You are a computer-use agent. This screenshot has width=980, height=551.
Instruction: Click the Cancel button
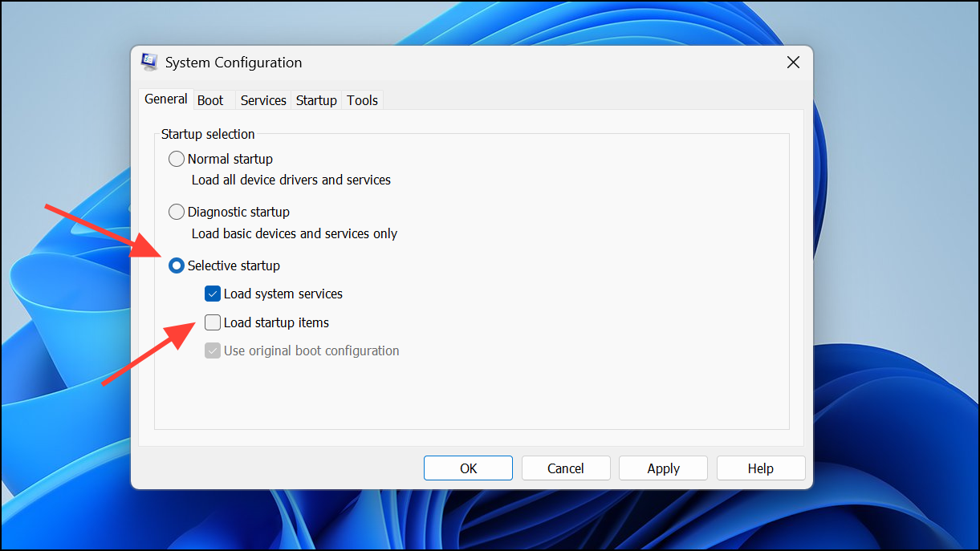coord(566,468)
